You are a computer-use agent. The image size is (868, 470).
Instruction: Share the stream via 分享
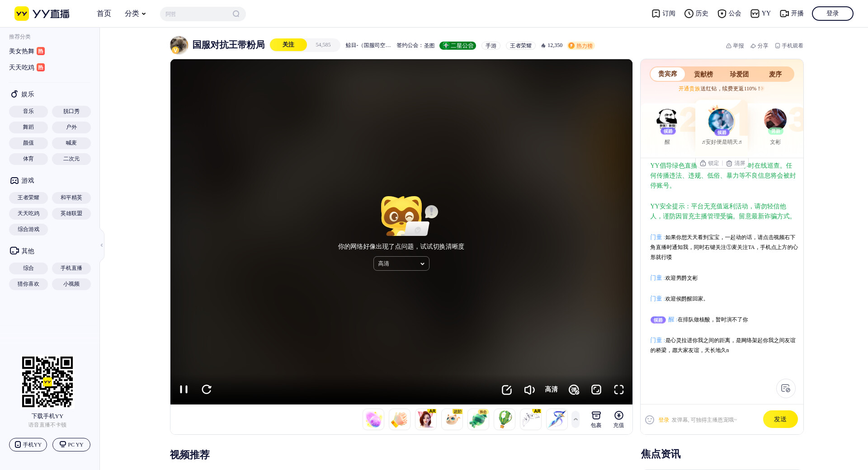(x=759, y=46)
